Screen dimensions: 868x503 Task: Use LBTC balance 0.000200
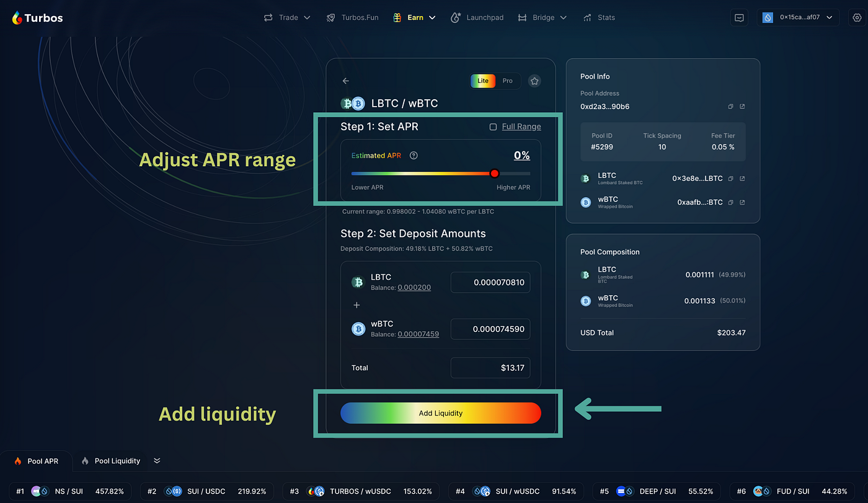414,288
